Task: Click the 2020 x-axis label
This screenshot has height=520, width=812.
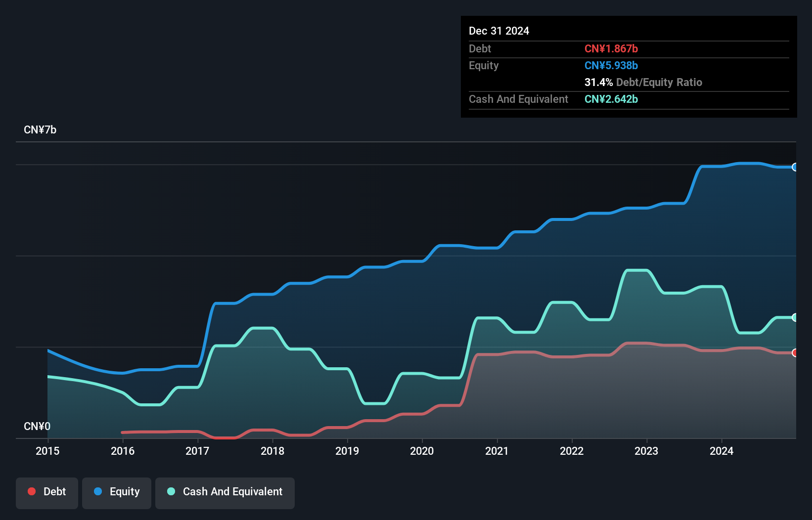Action: [422, 451]
